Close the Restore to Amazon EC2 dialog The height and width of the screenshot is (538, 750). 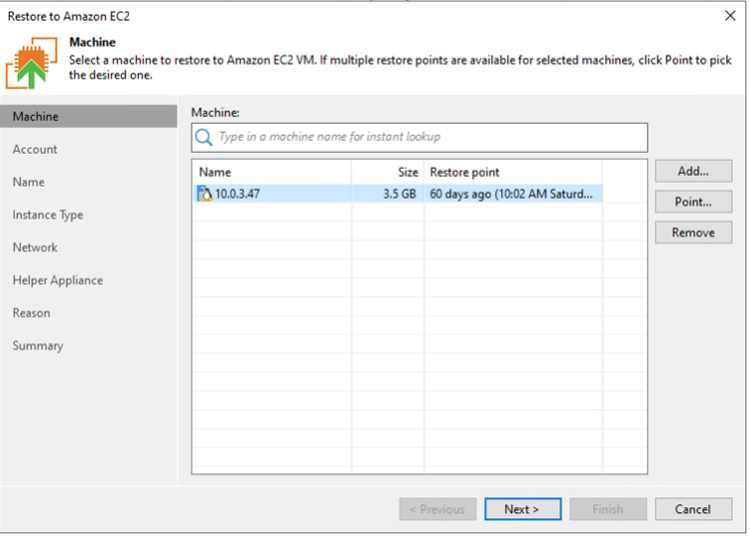730,16
